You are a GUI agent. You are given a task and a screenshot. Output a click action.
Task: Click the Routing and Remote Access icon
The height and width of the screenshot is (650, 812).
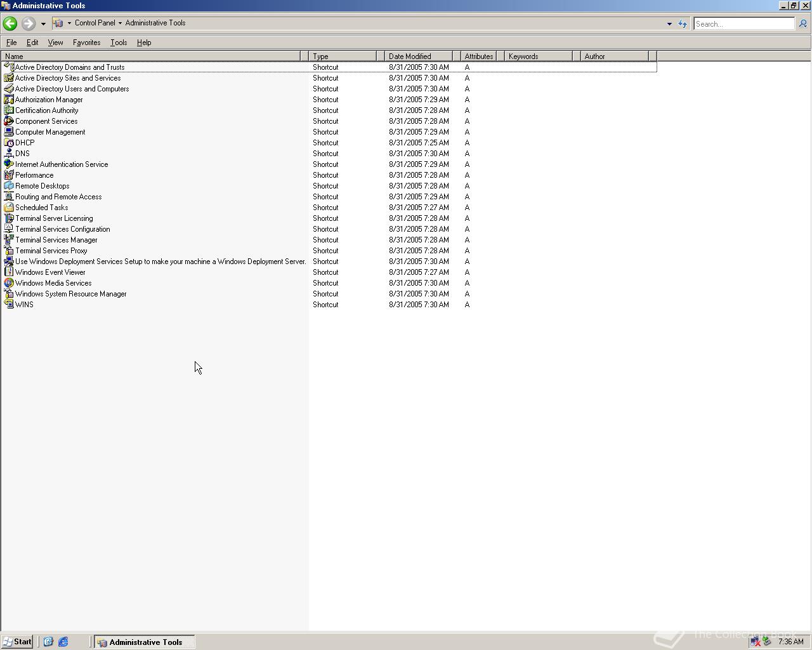(x=9, y=197)
